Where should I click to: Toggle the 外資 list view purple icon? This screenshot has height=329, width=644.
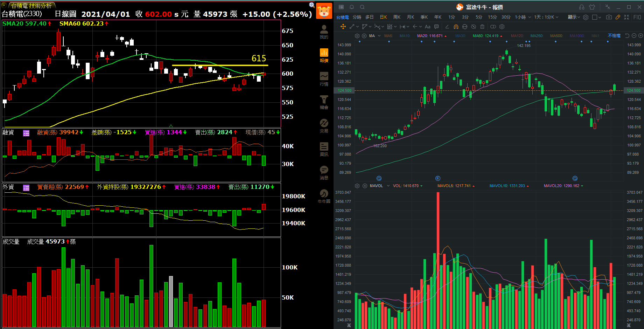pos(26,187)
